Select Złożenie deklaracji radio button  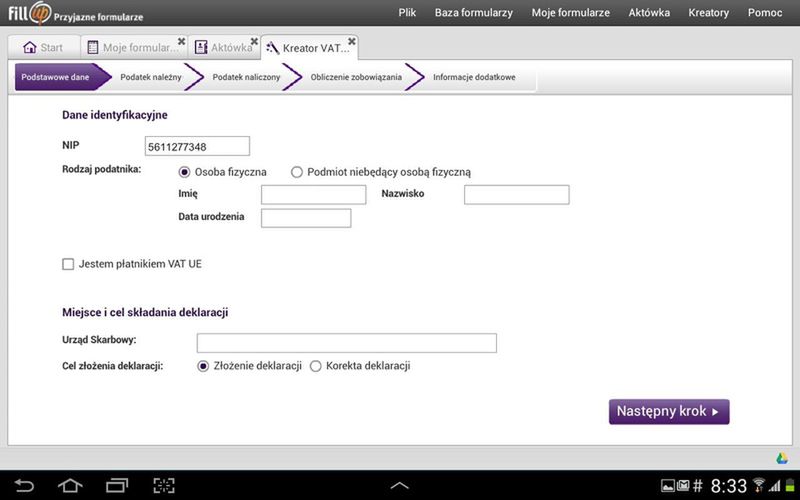(x=203, y=366)
